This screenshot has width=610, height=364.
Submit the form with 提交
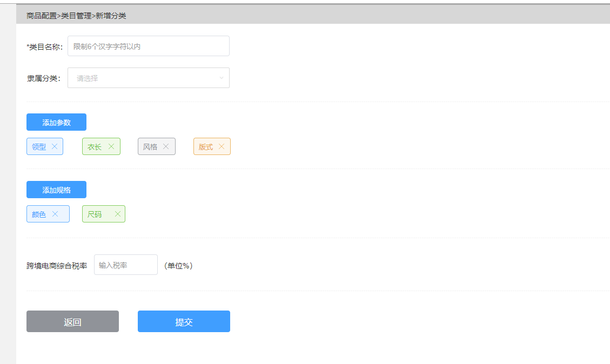pos(184,321)
